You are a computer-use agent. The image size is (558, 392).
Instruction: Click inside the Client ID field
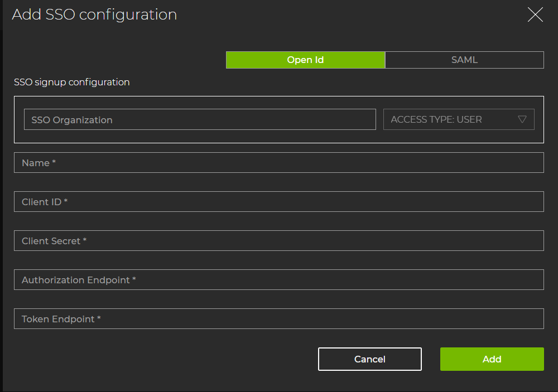pyautogui.click(x=279, y=201)
